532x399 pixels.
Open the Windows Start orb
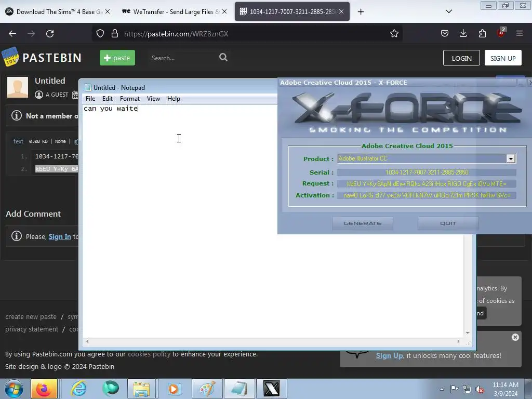point(14,389)
